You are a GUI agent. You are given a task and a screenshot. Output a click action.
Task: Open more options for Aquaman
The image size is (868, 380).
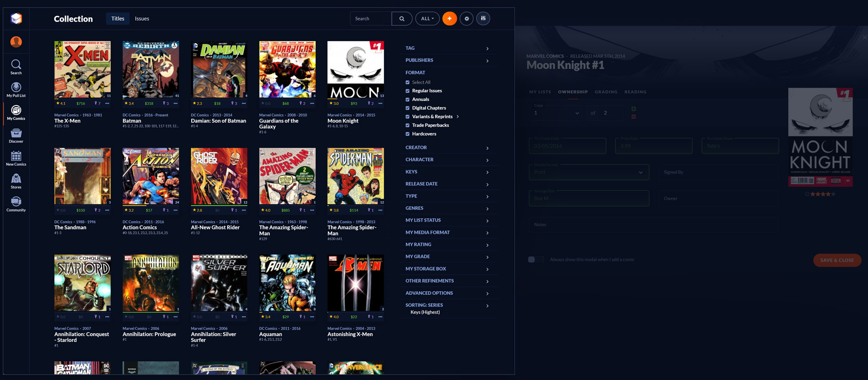click(x=312, y=317)
